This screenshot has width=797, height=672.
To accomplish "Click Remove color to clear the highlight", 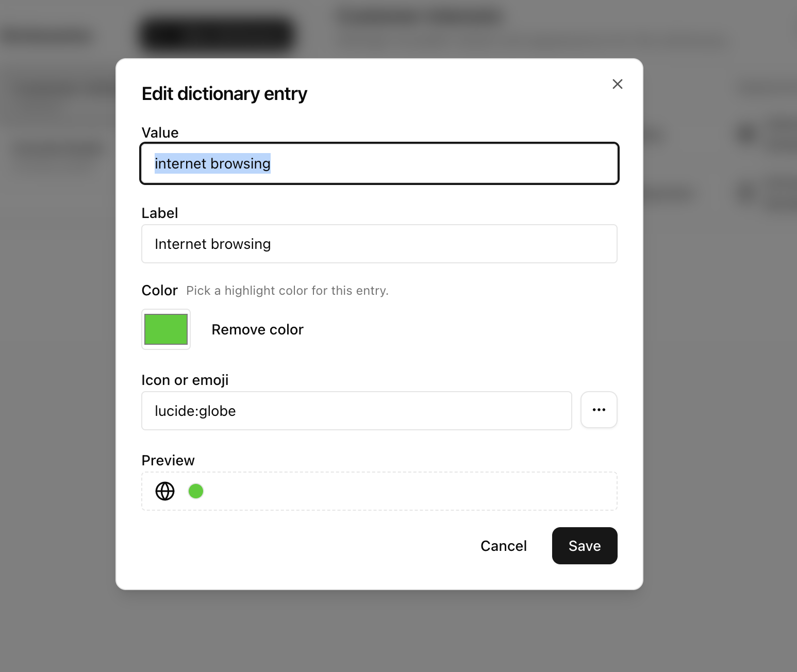I will click(257, 329).
